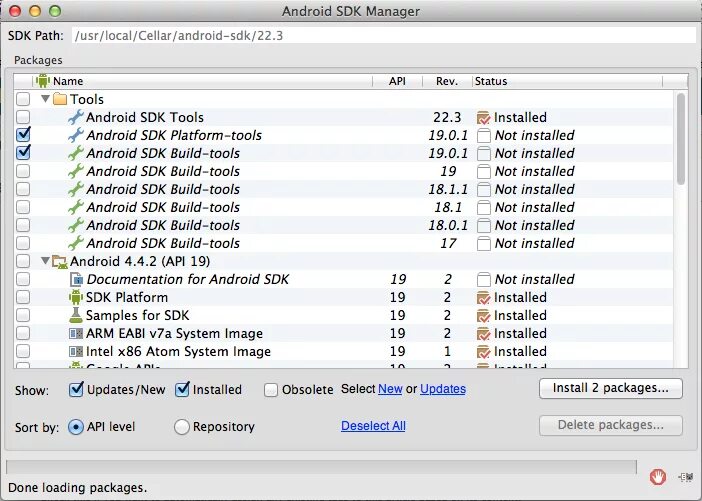Select the Repository sort radio button
The width and height of the screenshot is (702, 501).
182,426
